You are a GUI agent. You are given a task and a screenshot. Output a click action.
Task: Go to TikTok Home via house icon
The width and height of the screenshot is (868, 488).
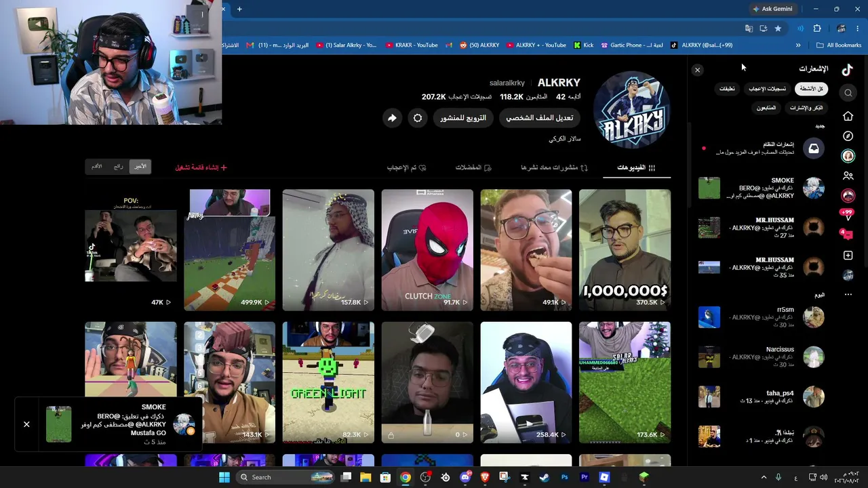click(x=848, y=116)
